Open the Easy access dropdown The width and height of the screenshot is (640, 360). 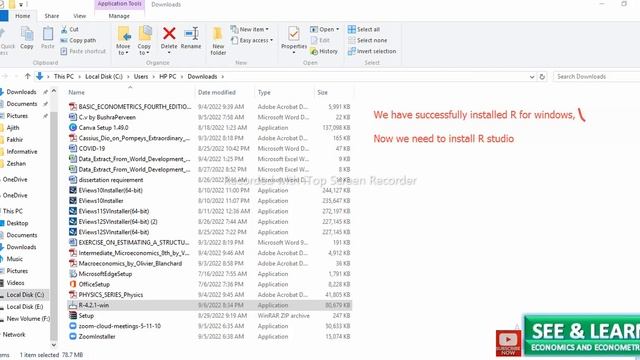(x=252, y=40)
